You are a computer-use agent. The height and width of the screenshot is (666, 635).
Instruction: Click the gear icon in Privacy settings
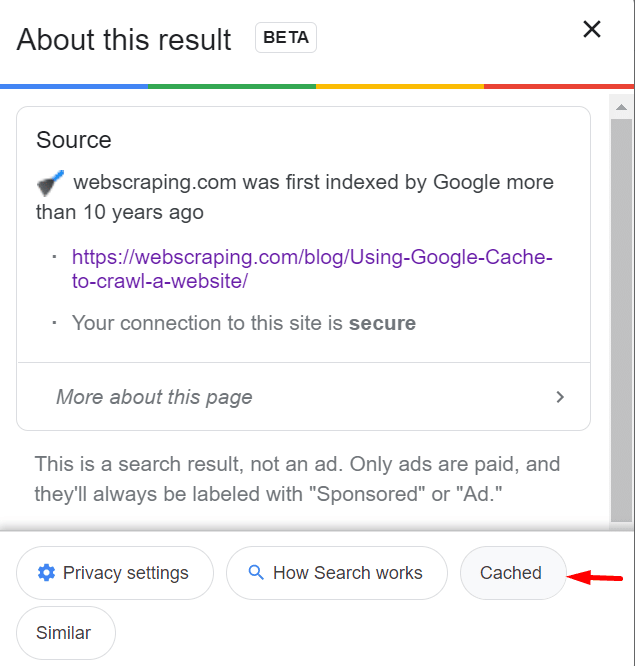pos(46,573)
